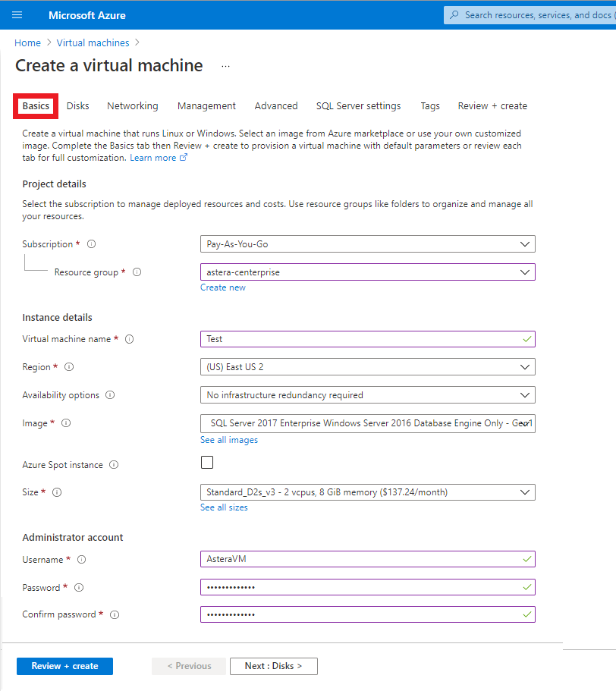Click the info icon beside Resource group
Image resolution: width=616 pixels, height=691 pixels.
click(137, 272)
